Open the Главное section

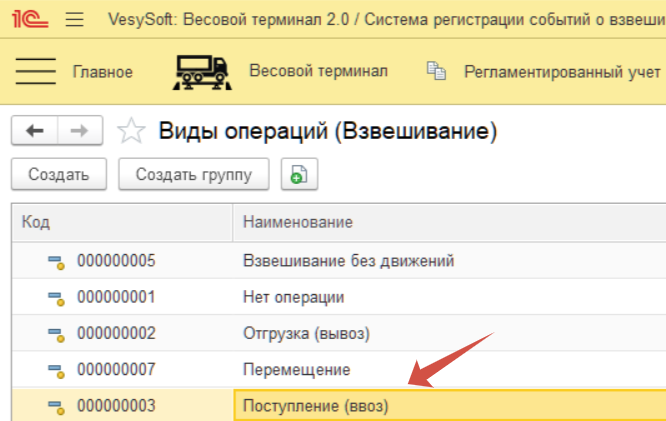tap(103, 71)
